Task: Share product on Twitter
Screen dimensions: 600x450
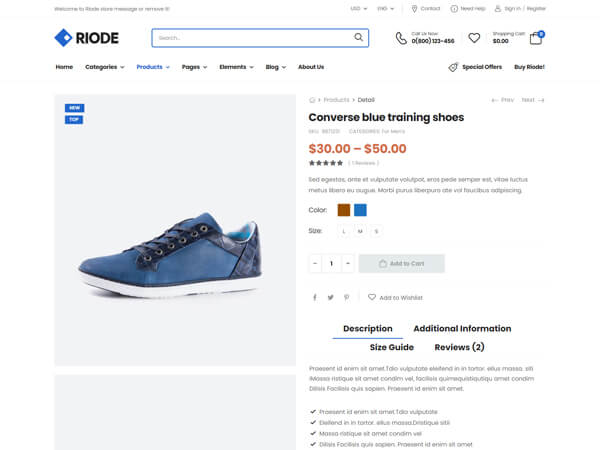Action: click(330, 297)
